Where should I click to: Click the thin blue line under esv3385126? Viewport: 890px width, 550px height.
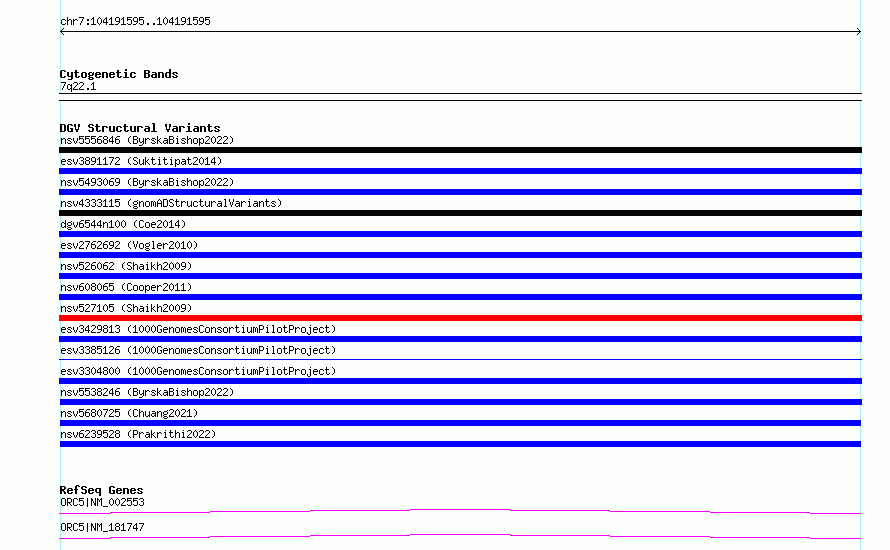click(460, 359)
